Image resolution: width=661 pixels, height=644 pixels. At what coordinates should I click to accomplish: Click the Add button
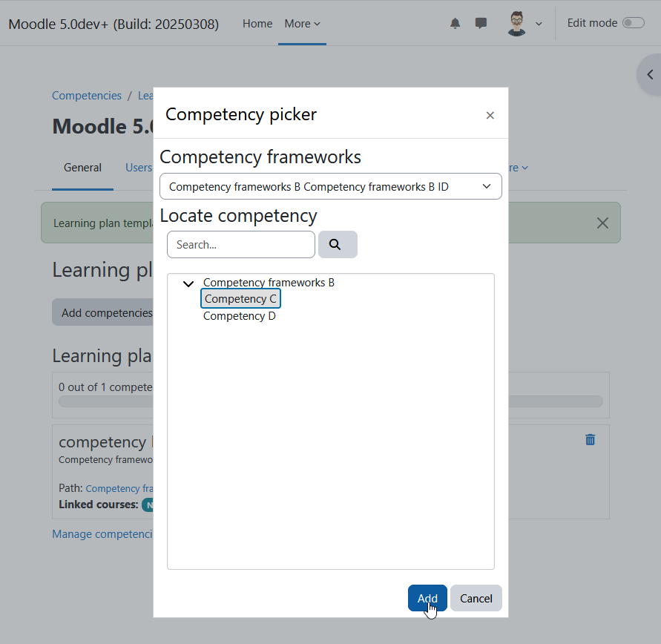tap(427, 598)
